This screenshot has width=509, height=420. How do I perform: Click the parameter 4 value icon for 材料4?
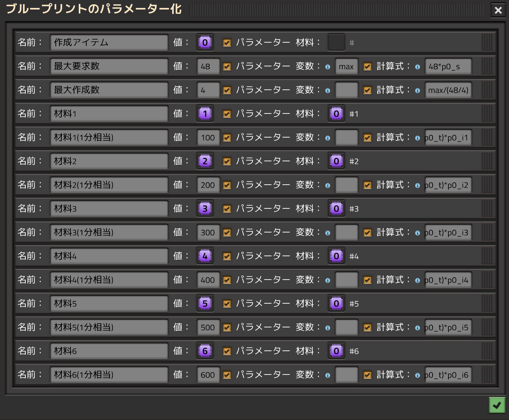point(205,256)
